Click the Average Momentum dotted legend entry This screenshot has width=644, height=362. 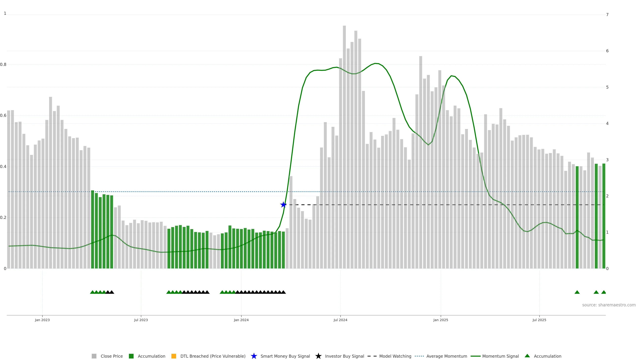[x=419, y=356]
